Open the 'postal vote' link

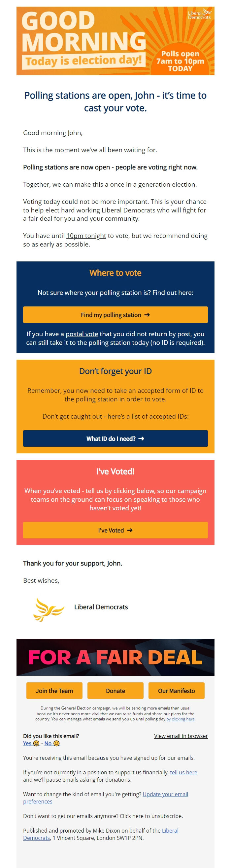[x=82, y=334]
